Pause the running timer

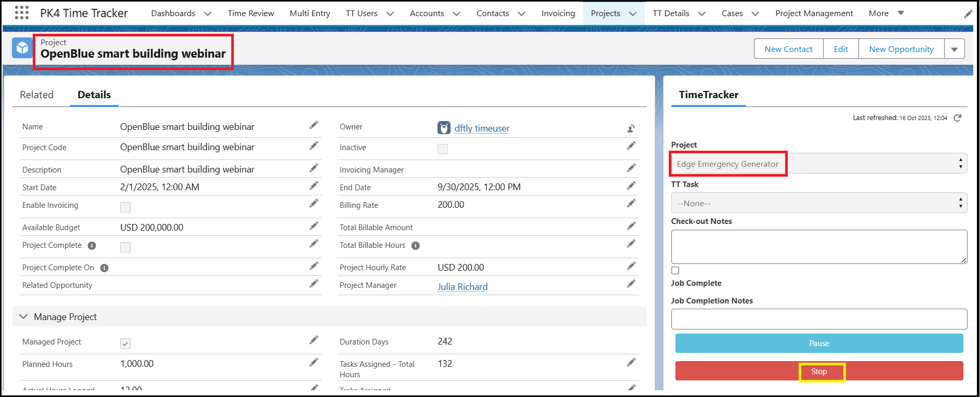click(819, 343)
